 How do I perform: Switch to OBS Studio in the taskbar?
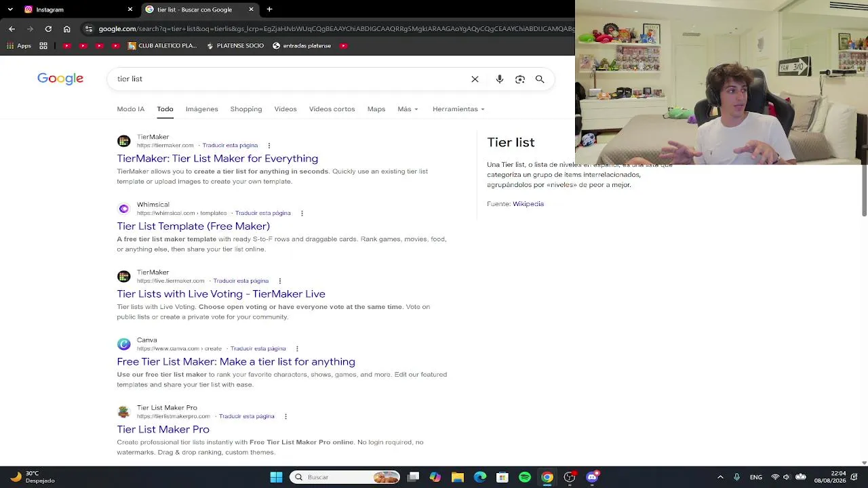(570, 477)
